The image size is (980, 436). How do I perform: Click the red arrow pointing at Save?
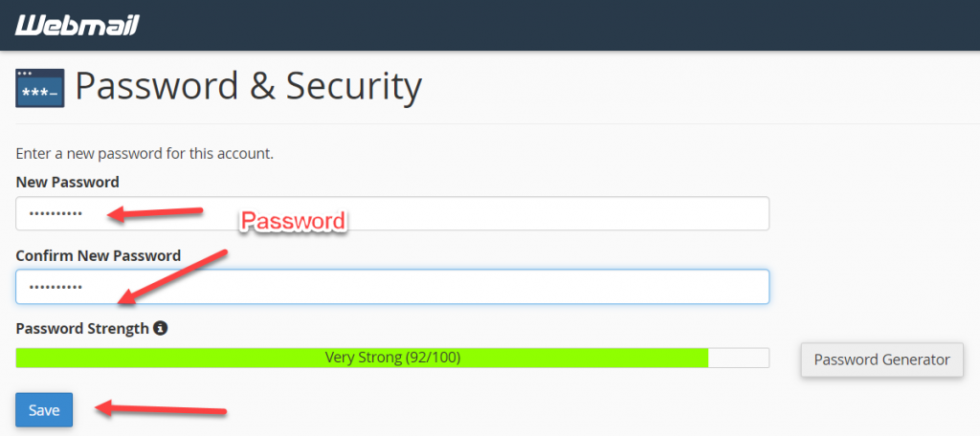(x=161, y=410)
